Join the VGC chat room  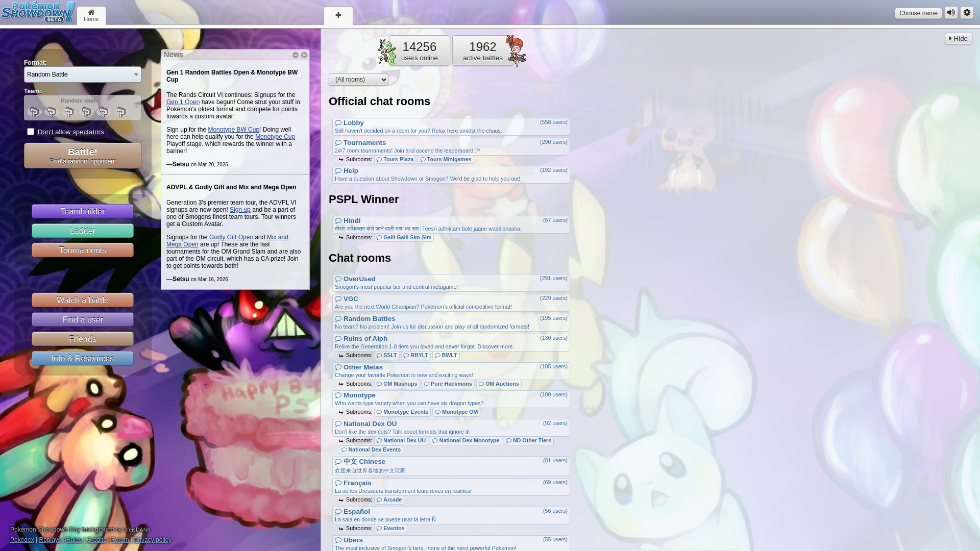(x=451, y=303)
